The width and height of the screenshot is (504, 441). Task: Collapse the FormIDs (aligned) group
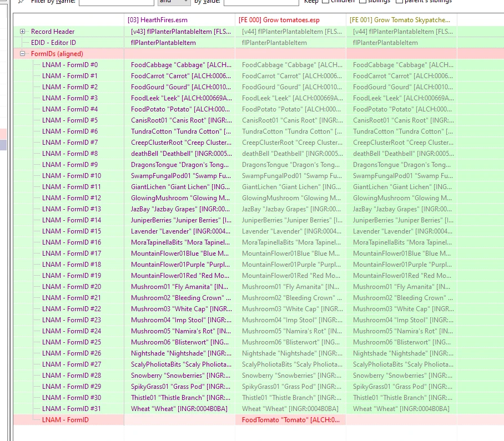click(22, 54)
